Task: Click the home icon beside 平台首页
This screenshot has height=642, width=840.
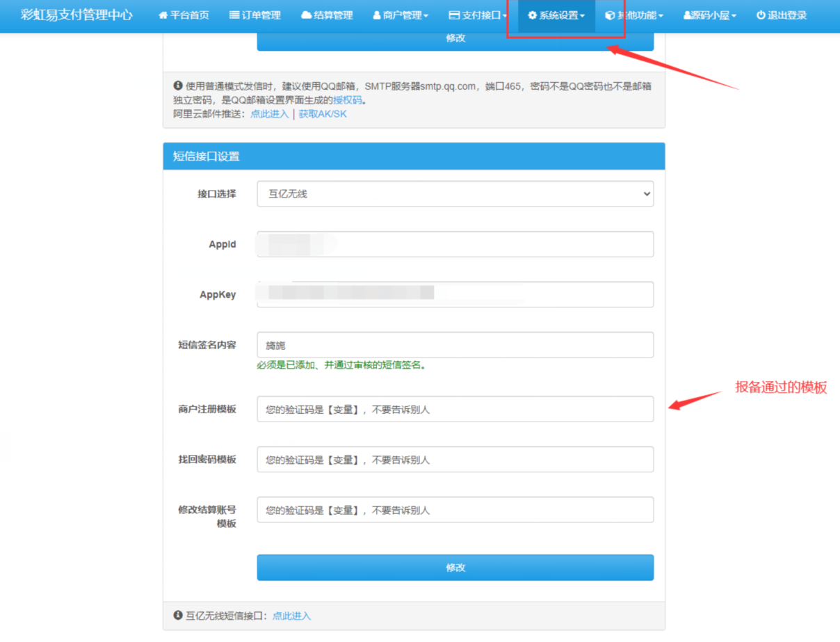Action: coord(163,15)
